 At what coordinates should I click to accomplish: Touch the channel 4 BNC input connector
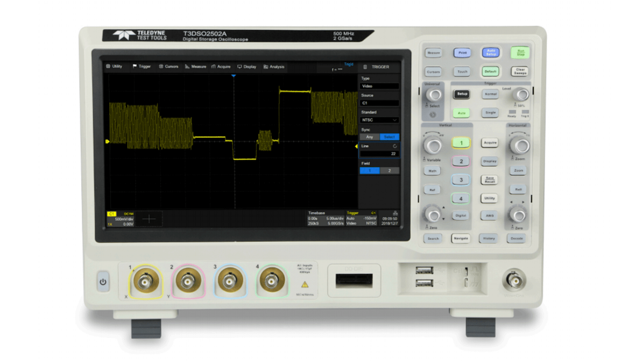[x=272, y=281]
